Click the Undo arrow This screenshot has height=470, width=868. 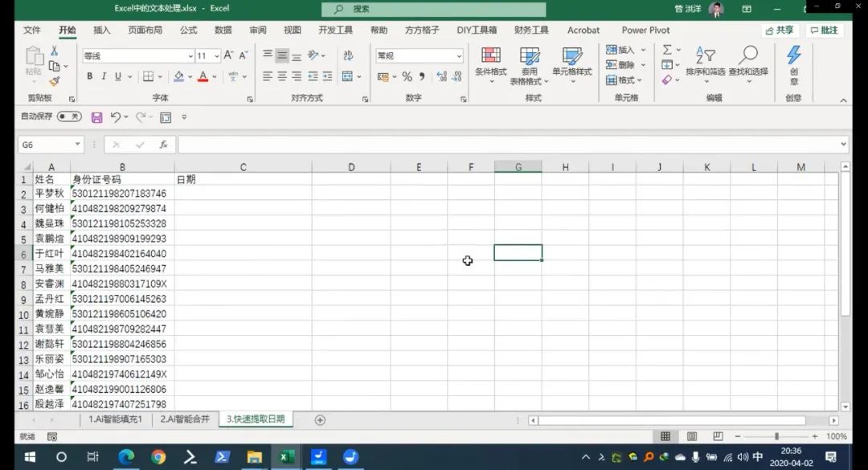(x=115, y=116)
